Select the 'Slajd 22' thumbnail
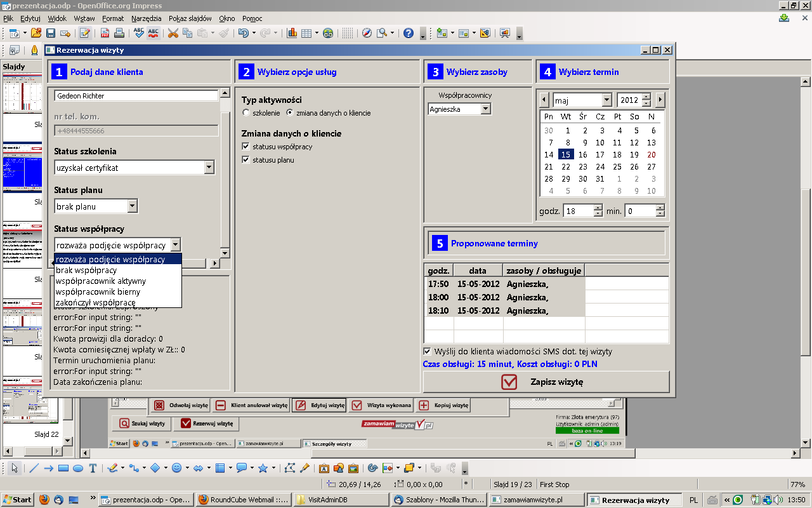Image resolution: width=812 pixels, height=508 pixels. coord(32,406)
